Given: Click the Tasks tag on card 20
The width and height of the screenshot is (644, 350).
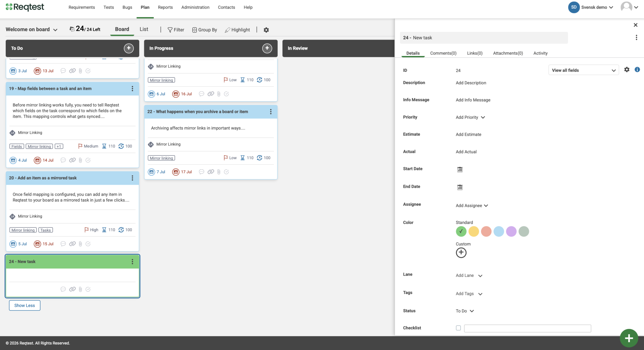Looking at the screenshot, I should click(x=46, y=230).
